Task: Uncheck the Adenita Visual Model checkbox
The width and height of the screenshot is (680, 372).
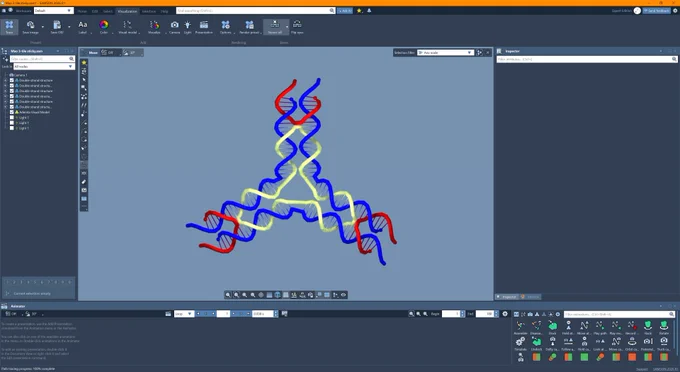Action: [12, 112]
